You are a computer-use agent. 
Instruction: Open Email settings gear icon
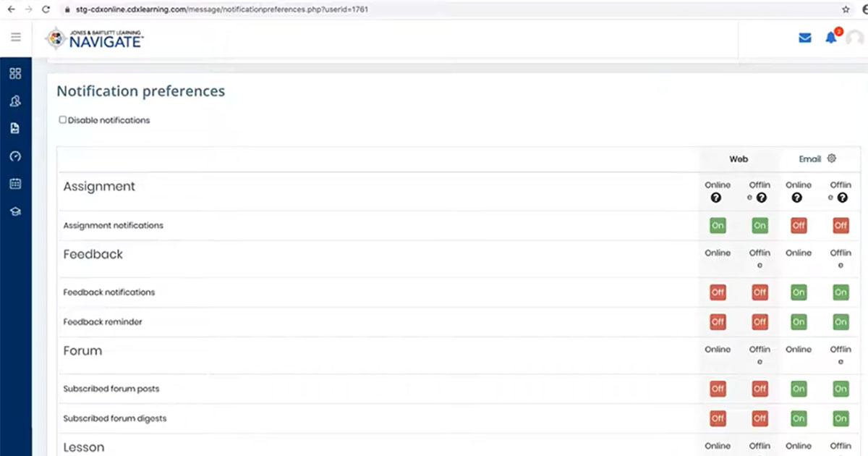[x=832, y=159]
